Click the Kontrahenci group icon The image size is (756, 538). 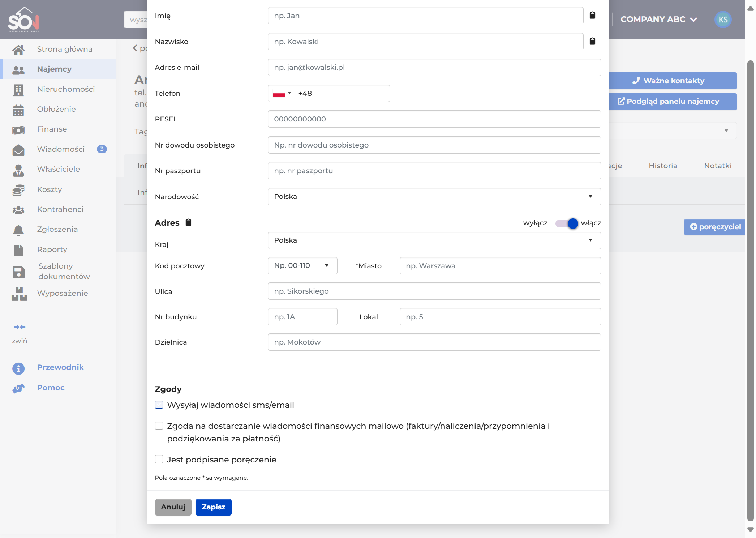pos(18,210)
